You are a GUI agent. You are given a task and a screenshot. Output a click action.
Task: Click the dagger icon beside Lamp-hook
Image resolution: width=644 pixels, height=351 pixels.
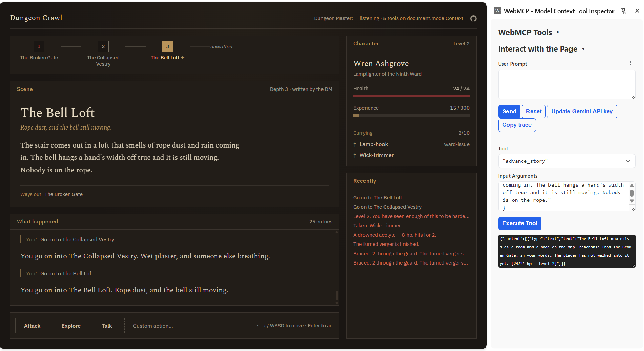click(x=355, y=144)
